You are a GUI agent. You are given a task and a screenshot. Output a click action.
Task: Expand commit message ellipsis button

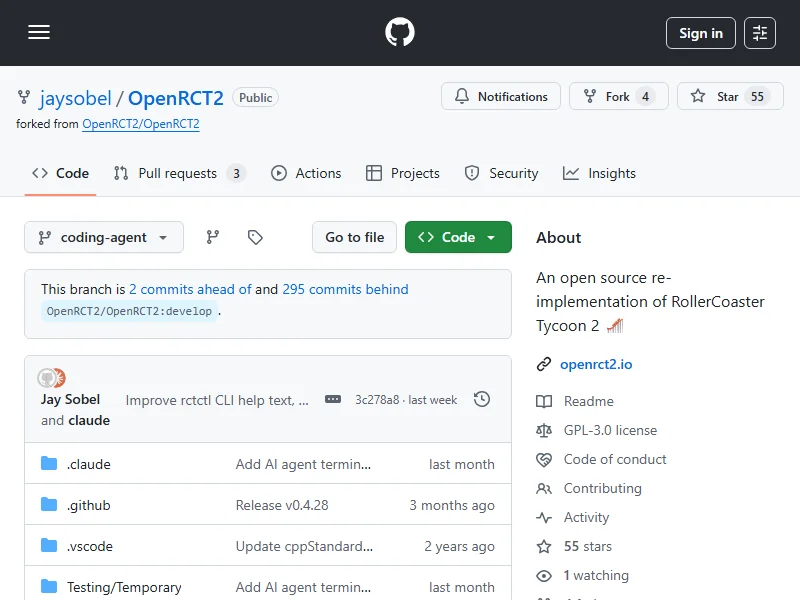click(333, 399)
